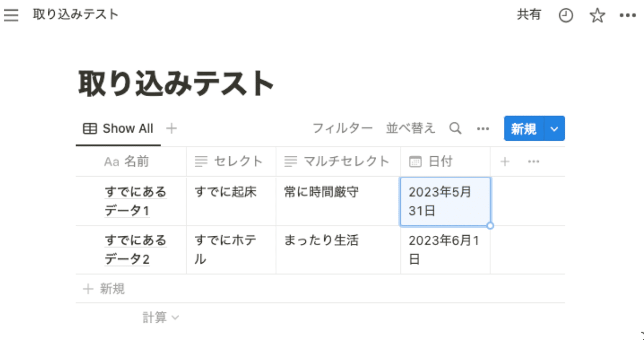Click the 新規 button to add a row

pos(523,128)
